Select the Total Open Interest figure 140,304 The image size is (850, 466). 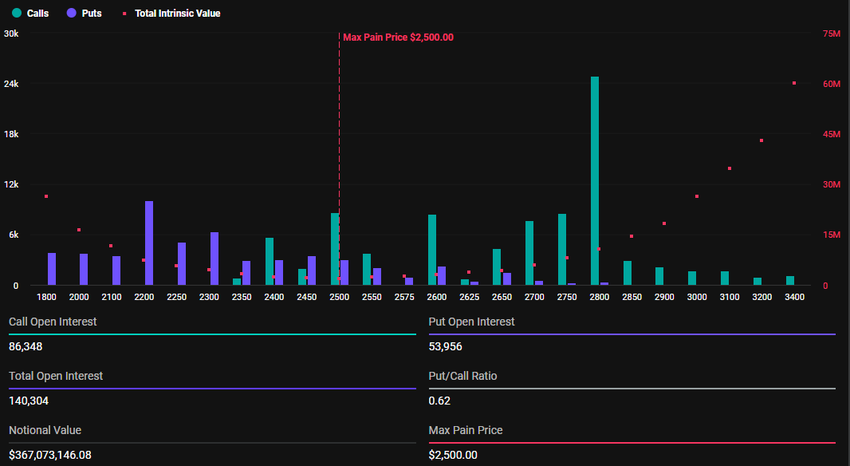(x=31, y=400)
